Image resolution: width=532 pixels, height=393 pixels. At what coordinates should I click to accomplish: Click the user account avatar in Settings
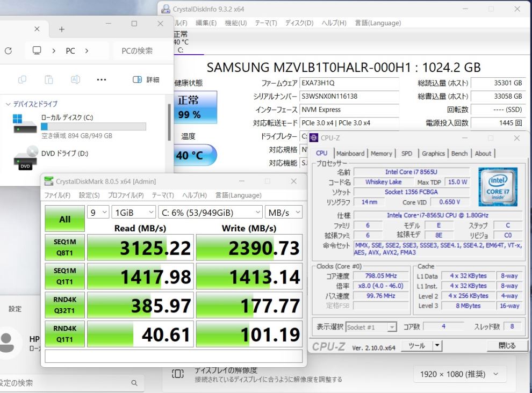pyautogui.click(x=6, y=343)
